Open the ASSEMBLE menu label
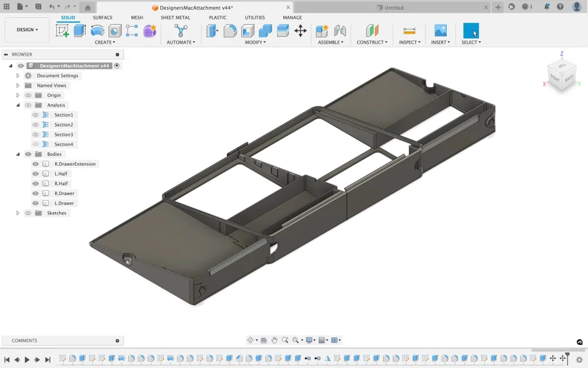The height and width of the screenshot is (368, 588). (330, 42)
